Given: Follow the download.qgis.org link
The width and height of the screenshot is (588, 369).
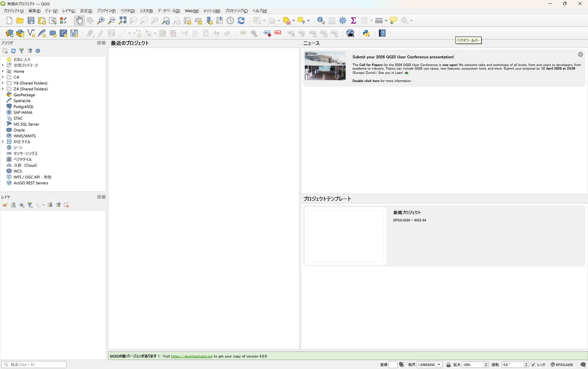Looking at the screenshot, I should 192,356.
